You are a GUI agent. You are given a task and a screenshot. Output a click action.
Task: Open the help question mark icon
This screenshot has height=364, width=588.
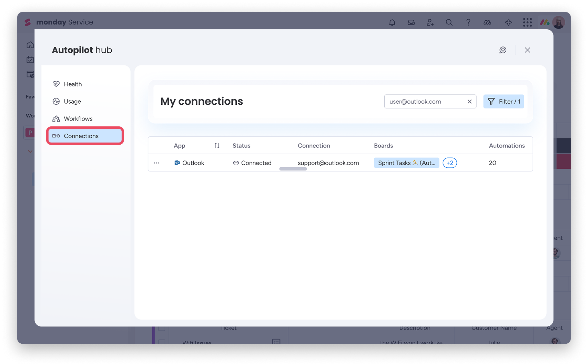[468, 22]
